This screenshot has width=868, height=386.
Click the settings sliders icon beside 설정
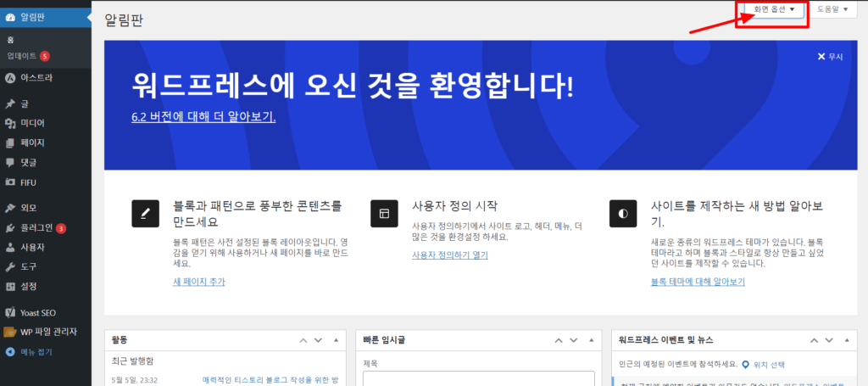pos(10,286)
